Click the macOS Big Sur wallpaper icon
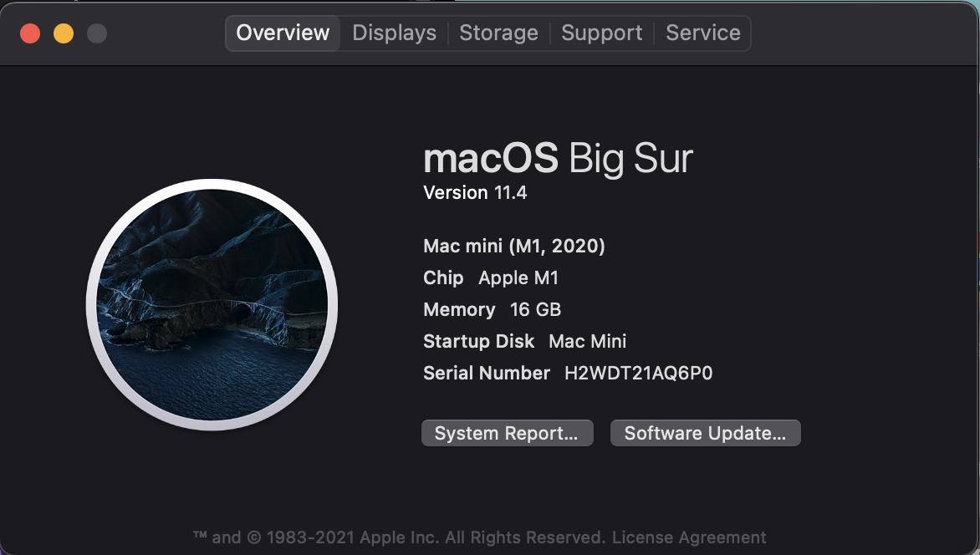 coord(212,305)
